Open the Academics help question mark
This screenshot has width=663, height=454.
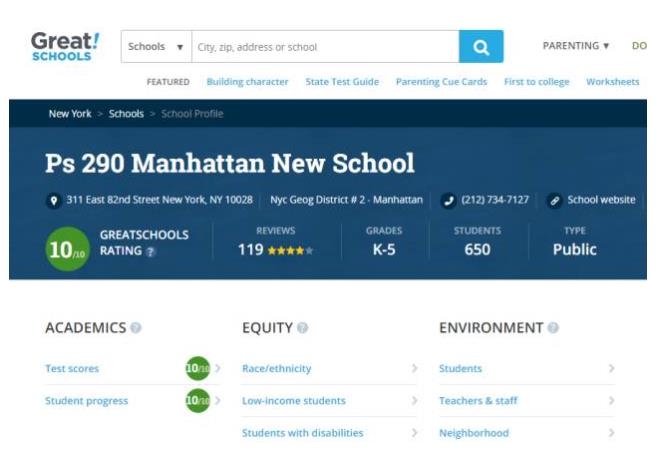(x=136, y=328)
